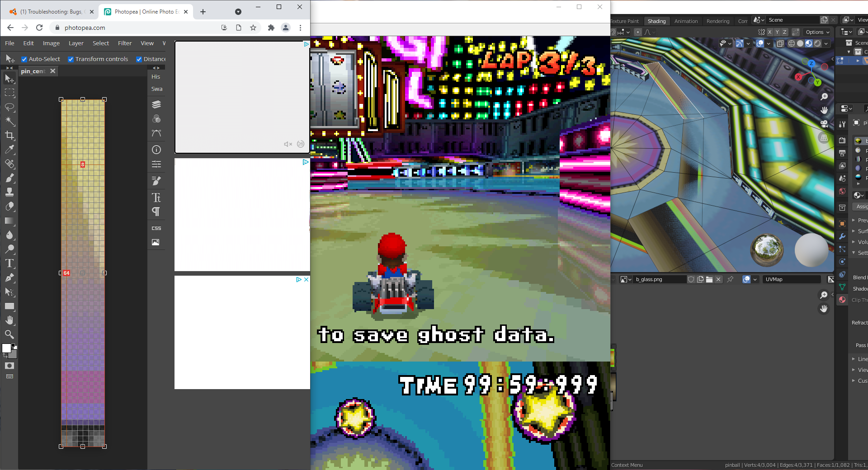Toggle Blender perspective/orthographic grid icon
868x470 pixels.
click(824, 138)
